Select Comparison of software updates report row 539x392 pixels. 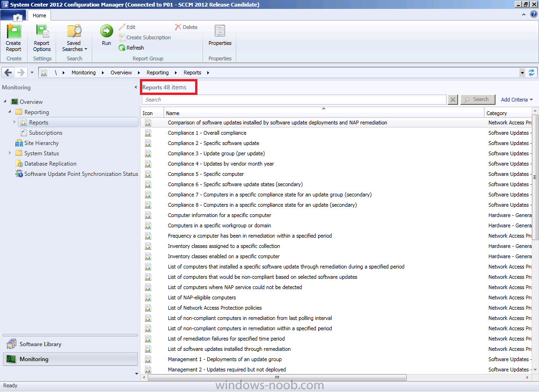(x=336, y=123)
